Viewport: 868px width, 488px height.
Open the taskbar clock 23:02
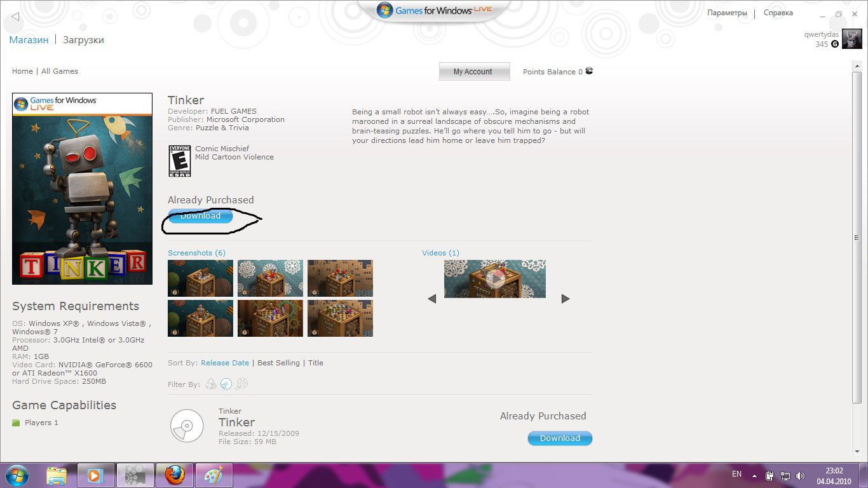[834, 476]
